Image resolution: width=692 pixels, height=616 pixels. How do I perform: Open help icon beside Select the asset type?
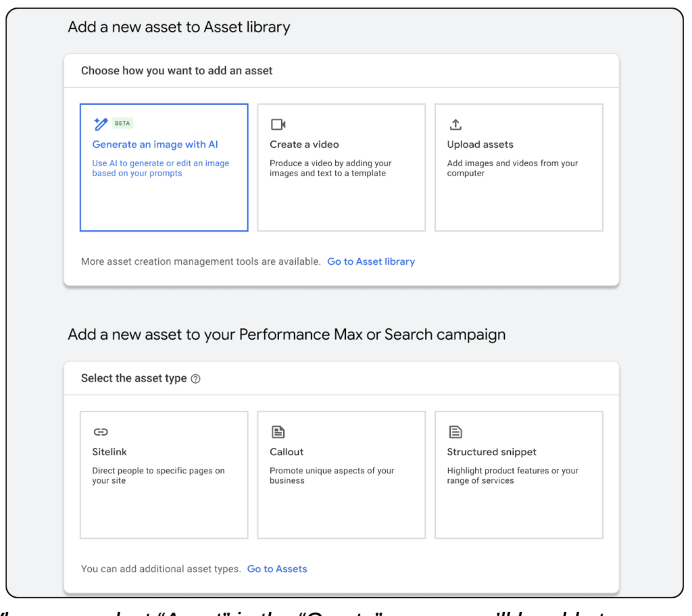(x=195, y=379)
